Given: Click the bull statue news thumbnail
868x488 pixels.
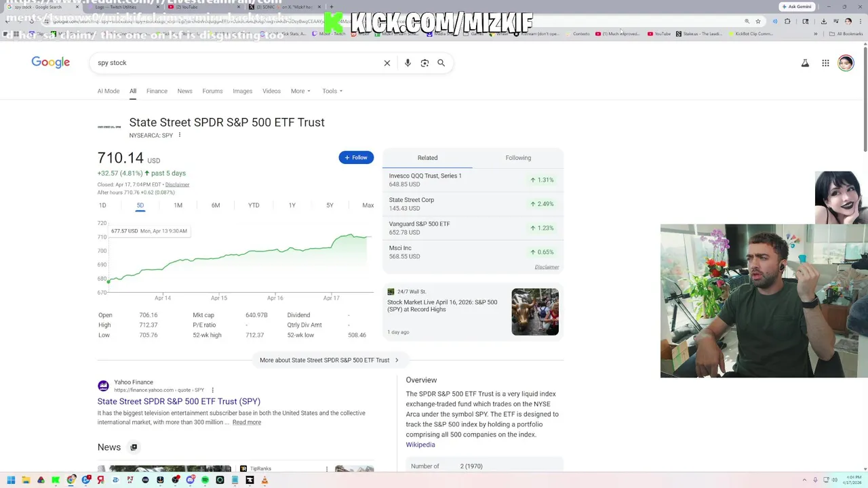Looking at the screenshot, I should coord(535,312).
